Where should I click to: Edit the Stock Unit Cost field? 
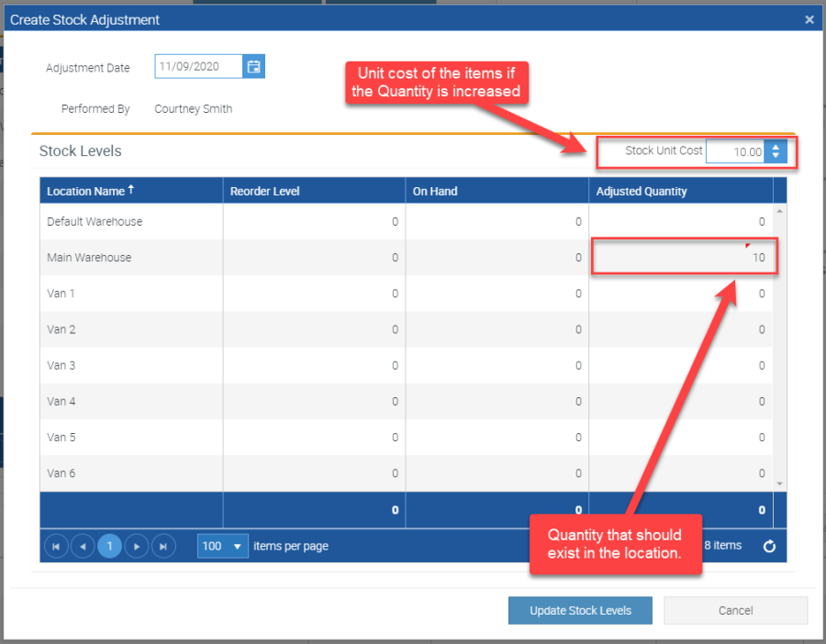[735, 151]
